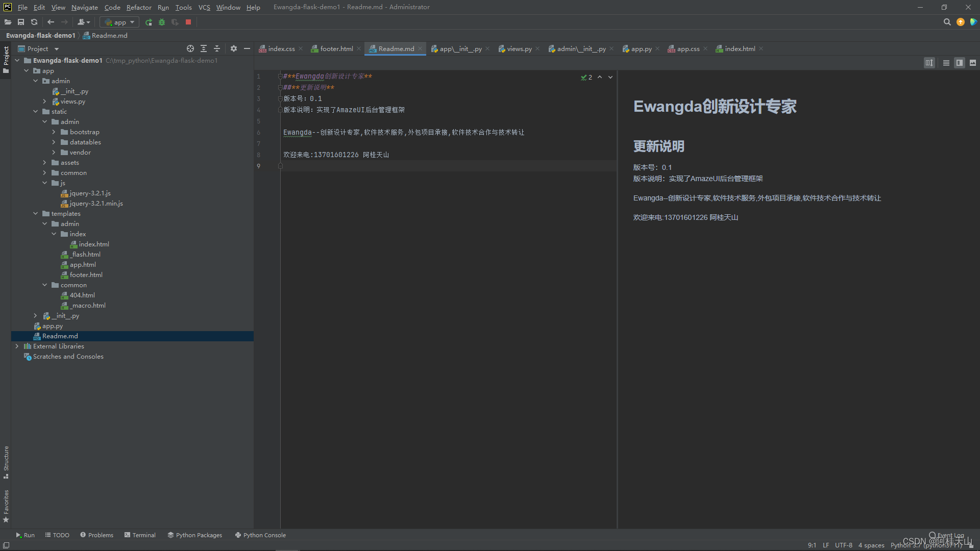Click the UTF-8 encoding status item
The width and height of the screenshot is (980, 551).
[843, 545]
